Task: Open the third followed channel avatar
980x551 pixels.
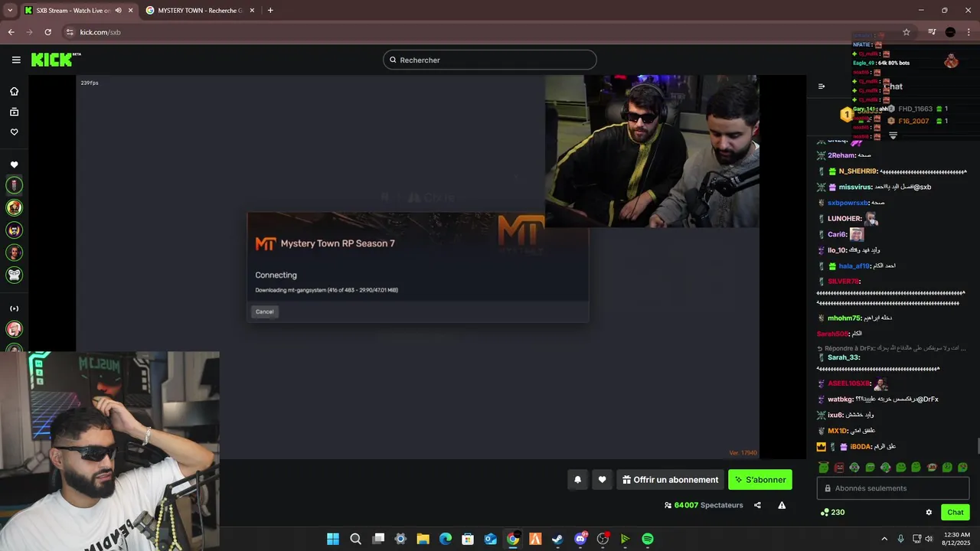Action: 14,230
